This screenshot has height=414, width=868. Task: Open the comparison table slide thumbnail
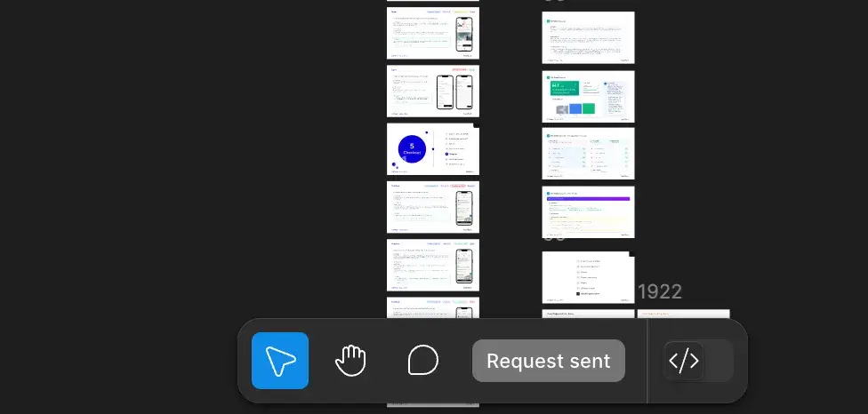588,154
